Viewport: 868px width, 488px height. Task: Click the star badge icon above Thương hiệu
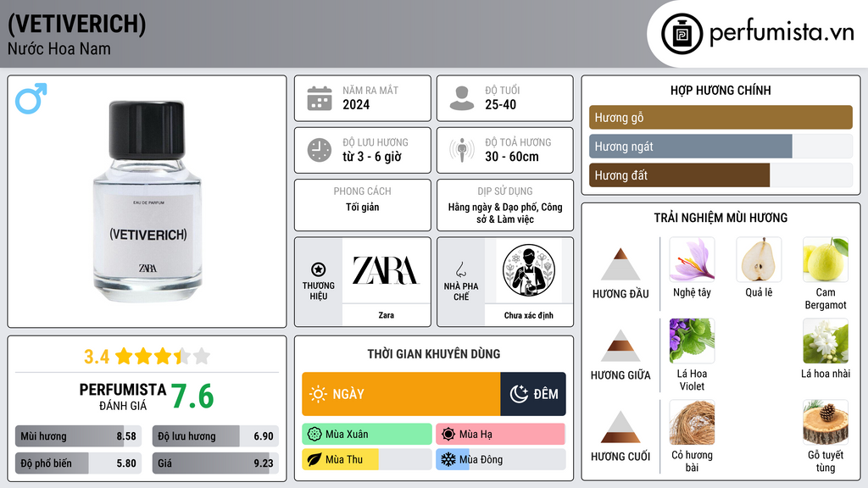(319, 269)
